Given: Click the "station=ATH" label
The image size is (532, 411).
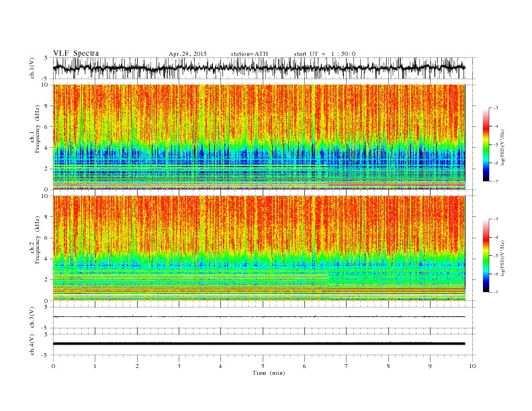Looking at the screenshot, I should point(249,54).
